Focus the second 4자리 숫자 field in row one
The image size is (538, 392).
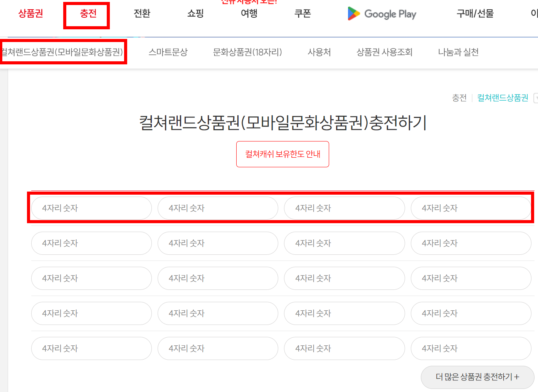218,208
